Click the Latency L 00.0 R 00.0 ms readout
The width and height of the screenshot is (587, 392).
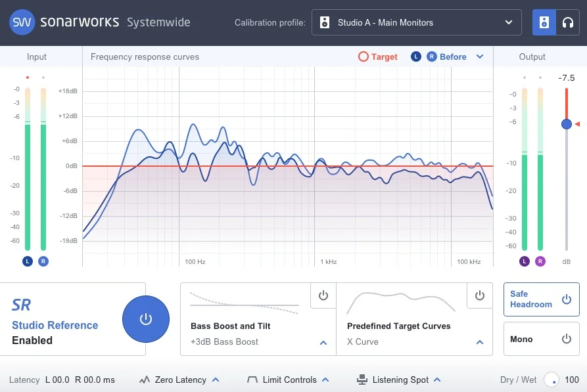[x=62, y=380]
